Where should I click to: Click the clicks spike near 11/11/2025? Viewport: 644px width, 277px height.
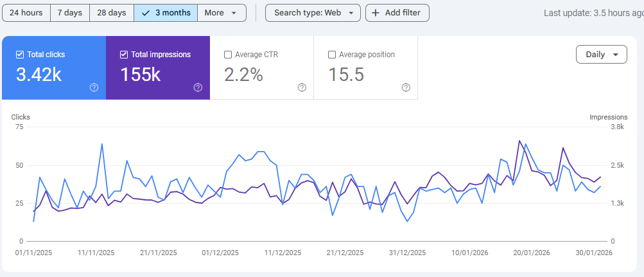coord(102,144)
